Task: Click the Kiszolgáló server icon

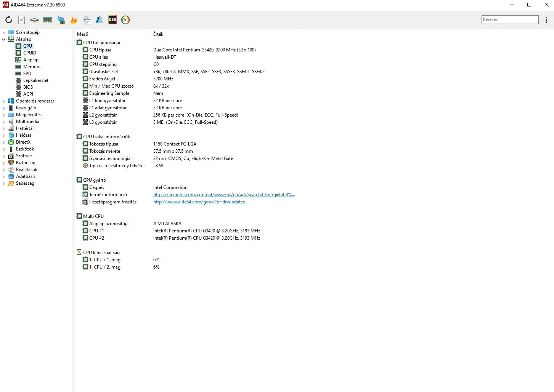Action: (11, 108)
